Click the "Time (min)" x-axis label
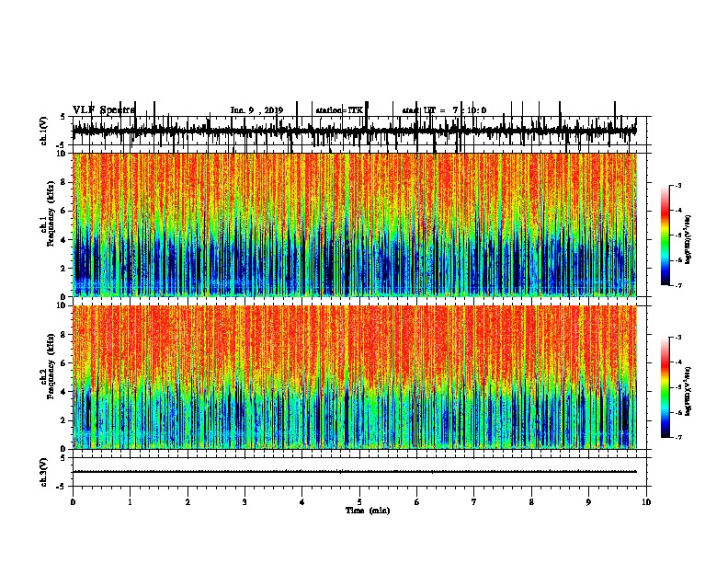Viewport: 728px width, 563px height. coord(368,511)
